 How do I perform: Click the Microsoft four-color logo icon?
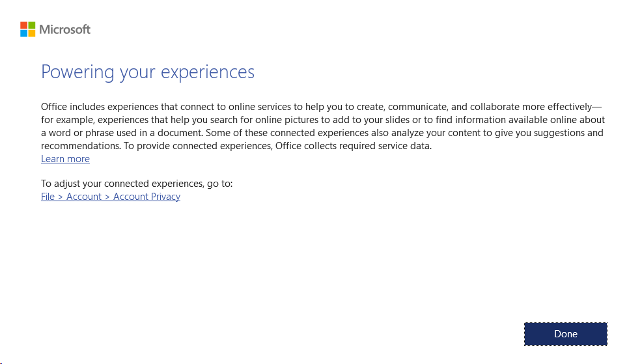click(27, 29)
